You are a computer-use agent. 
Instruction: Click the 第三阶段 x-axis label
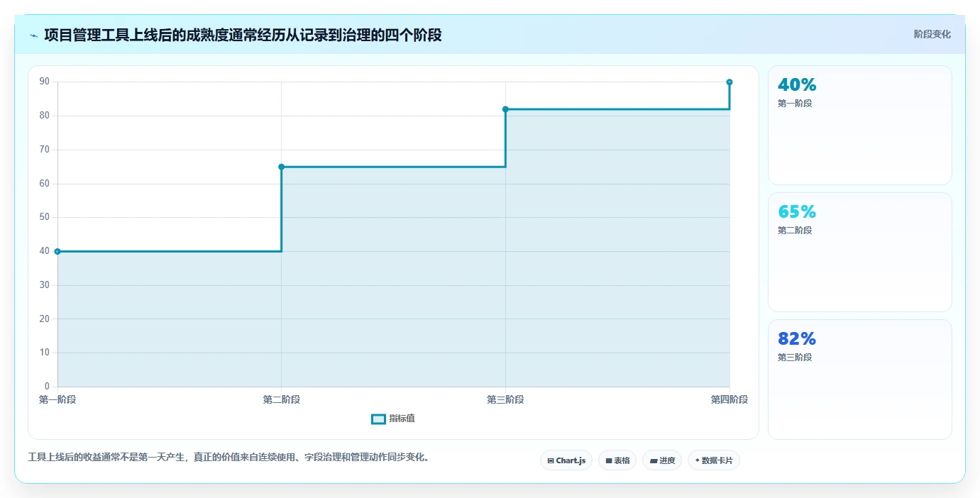tap(505, 399)
